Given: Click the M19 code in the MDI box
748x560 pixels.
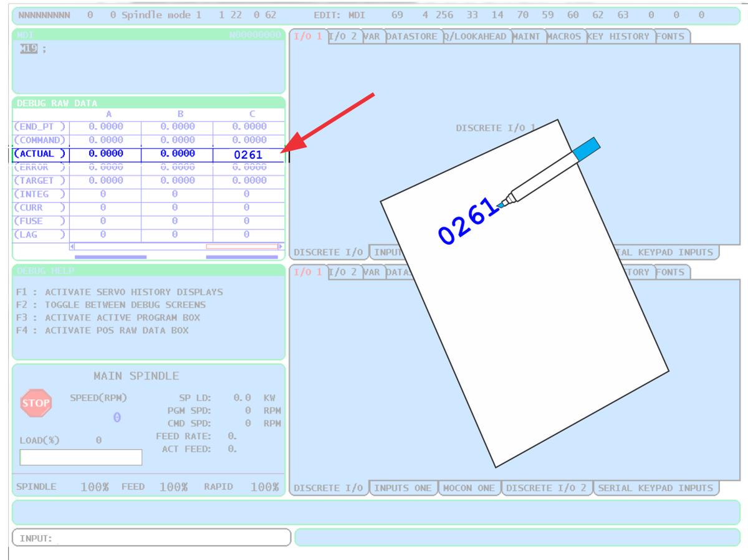Looking at the screenshot, I should (x=29, y=49).
